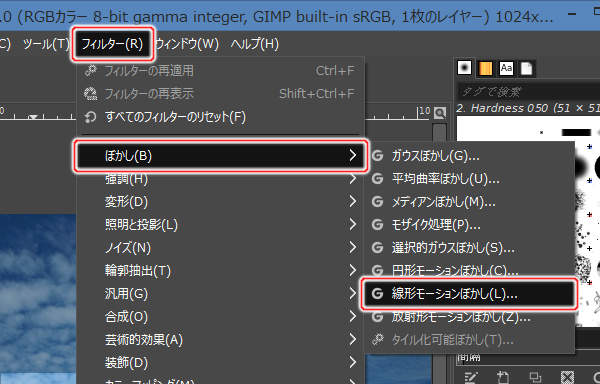The width and height of the screenshot is (600, 384).
Task: Select 平均曲率ぼかし(U)... filter
Action: click(470, 179)
